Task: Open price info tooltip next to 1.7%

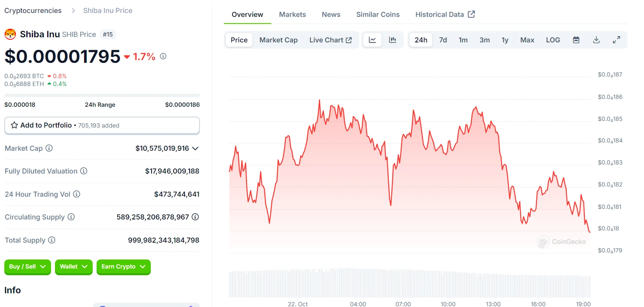Action: (163, 56)
